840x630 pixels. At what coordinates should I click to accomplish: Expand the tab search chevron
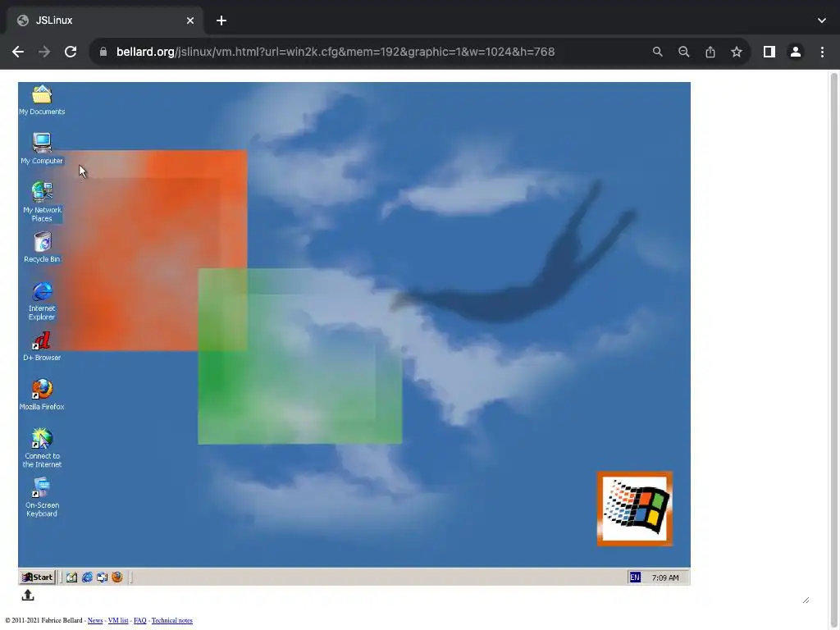click(x=822, y=21)
